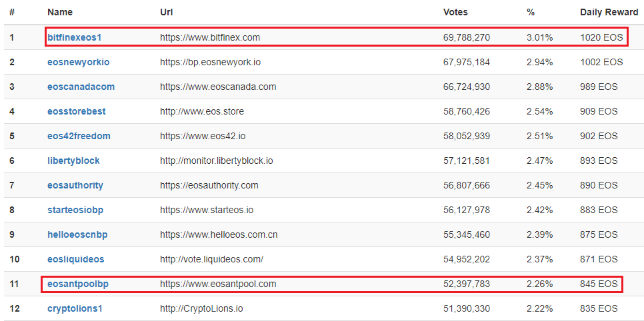Select the eosstorebest producer link
Viewport: 644px width, 321px height.
76,111
